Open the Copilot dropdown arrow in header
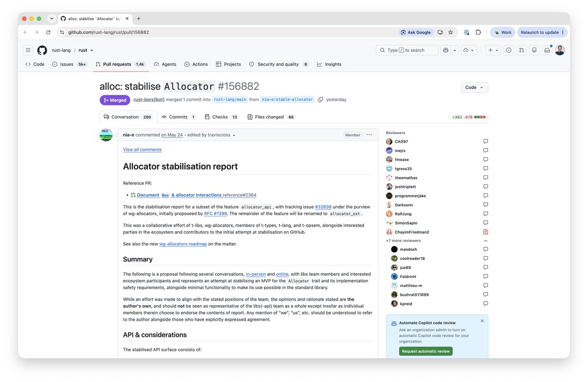The height and width of the screenshot is (382, 588). tap(455, 50)
